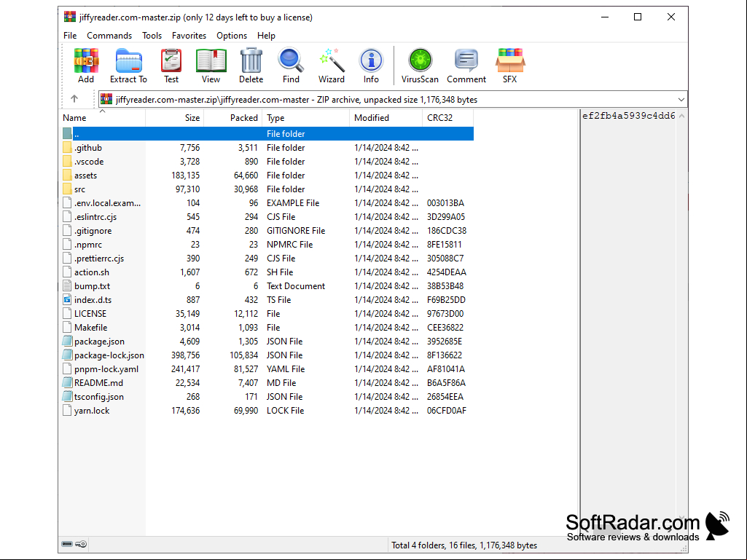
Task: Click the 'YAML File' type cell
Action: (286, 368)
